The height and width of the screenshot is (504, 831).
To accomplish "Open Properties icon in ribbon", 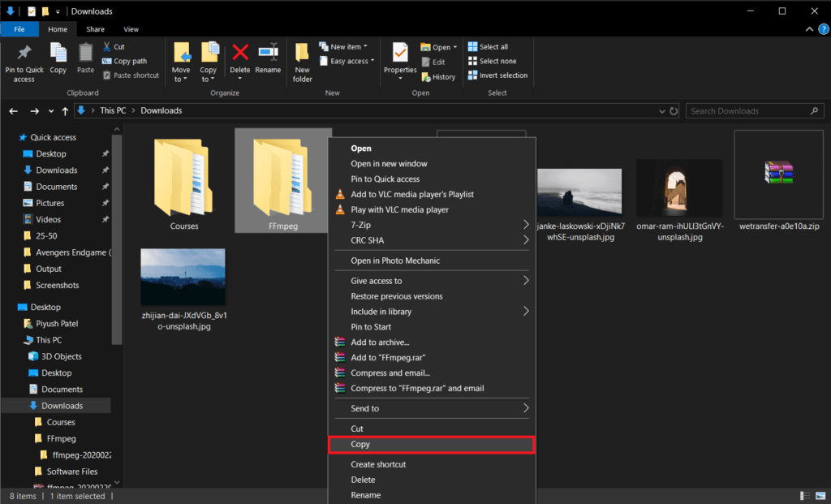I will [400, 54].
